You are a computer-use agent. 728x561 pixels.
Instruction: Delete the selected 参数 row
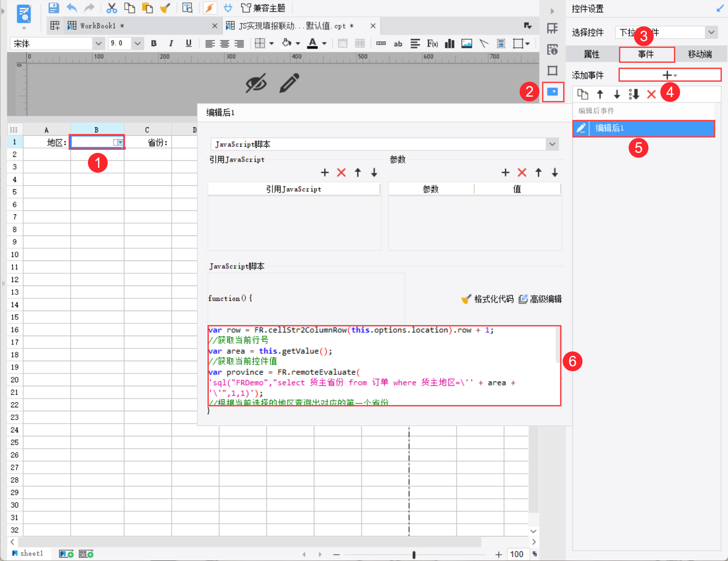click(522, 173)
